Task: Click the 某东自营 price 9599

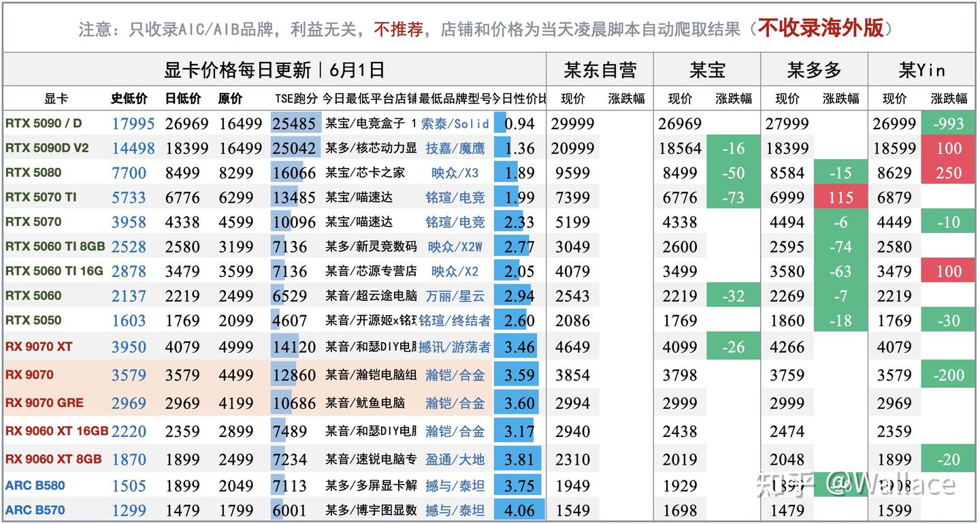Action: (573, 173)
